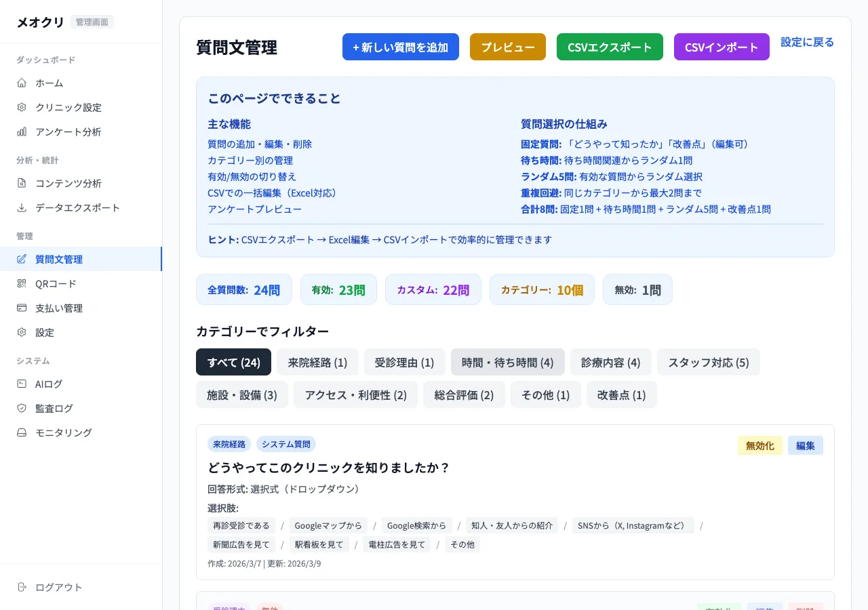Click the question title どうやってこのクリニックを知りましたか？
Screen dimensions: 868x610
[329, 468]
